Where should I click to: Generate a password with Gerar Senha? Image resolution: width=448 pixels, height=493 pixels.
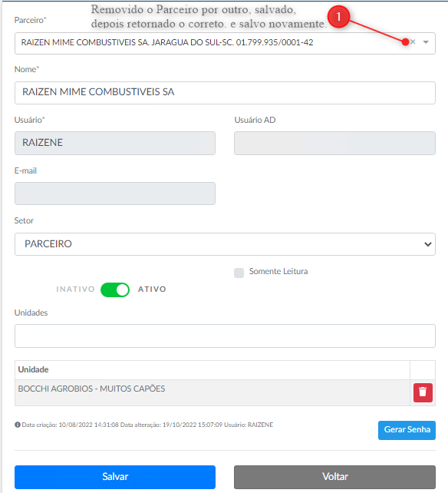tap(407, 430)
